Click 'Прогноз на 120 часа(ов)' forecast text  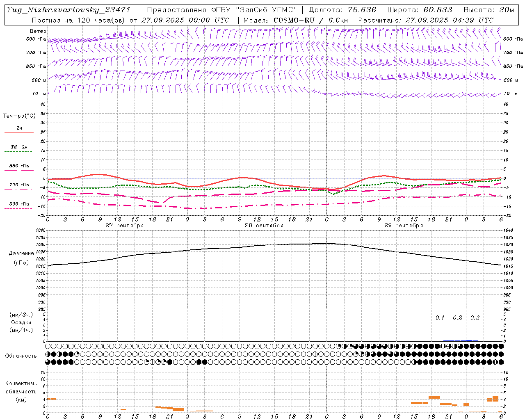(x=79, y=20)
